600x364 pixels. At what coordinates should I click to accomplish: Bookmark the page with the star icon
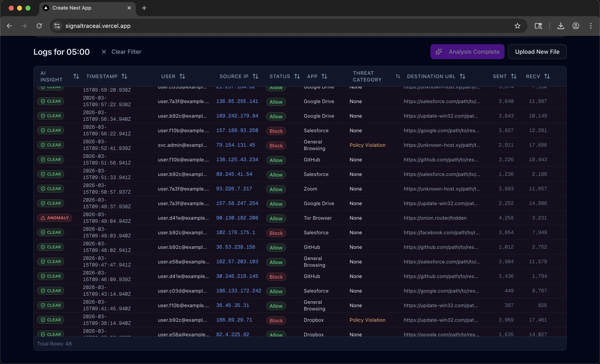click(517, 26)
